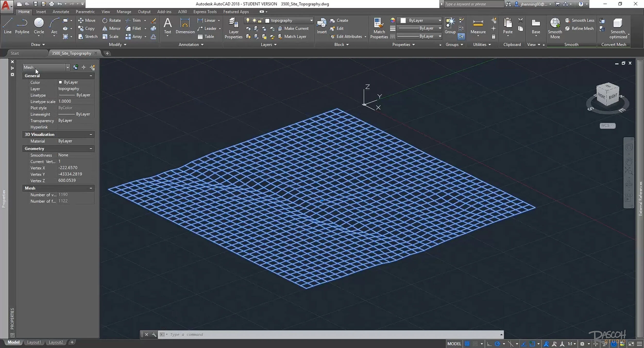The height and width of the screenshot is (348, 644).
Task: Switch to the Layout1 tab
Action: (x=34, y=342)
